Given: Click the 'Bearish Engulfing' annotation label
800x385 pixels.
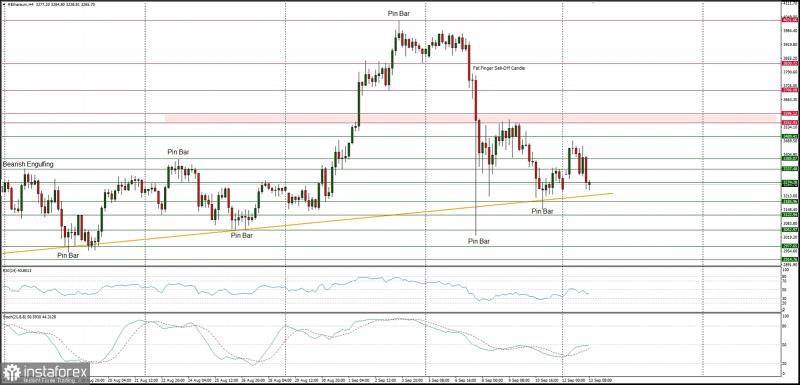Looking at the screenshot, I should [28, 165].
